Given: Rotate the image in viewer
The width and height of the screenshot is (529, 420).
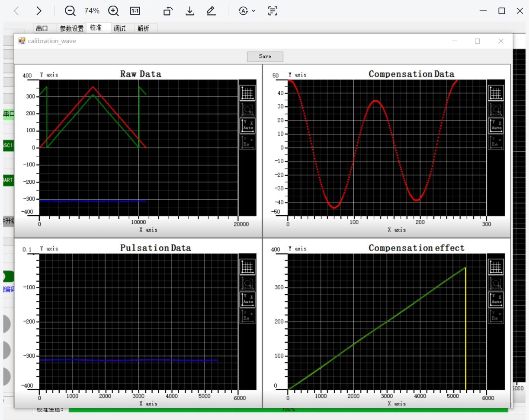Looking at the screenshot, I should point(168,11).
